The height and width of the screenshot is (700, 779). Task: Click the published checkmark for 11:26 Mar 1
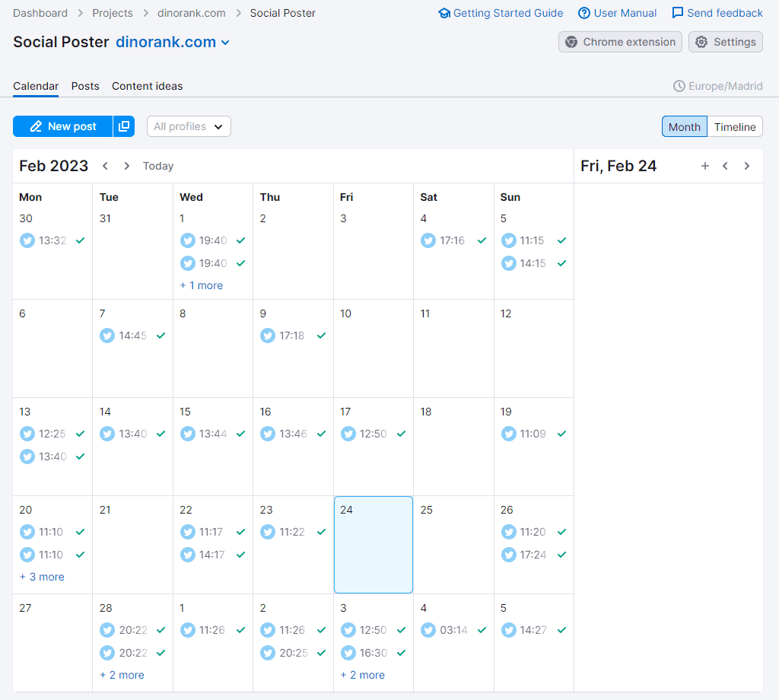[241, 630]
